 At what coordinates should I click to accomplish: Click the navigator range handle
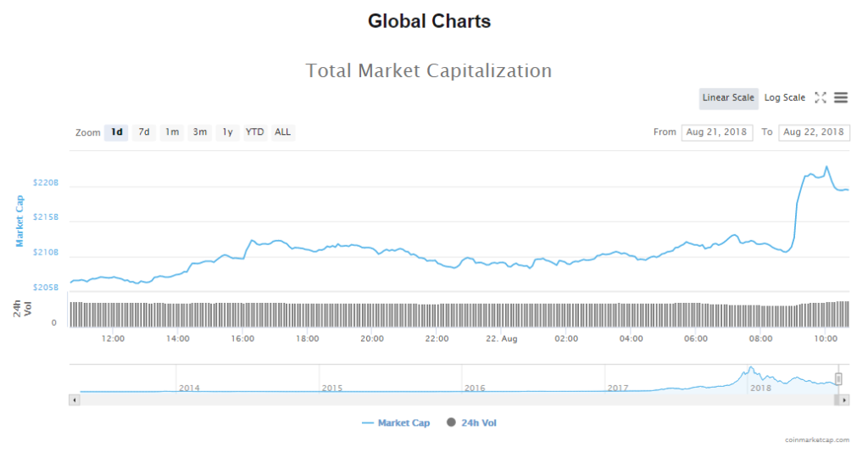[838, 378]
